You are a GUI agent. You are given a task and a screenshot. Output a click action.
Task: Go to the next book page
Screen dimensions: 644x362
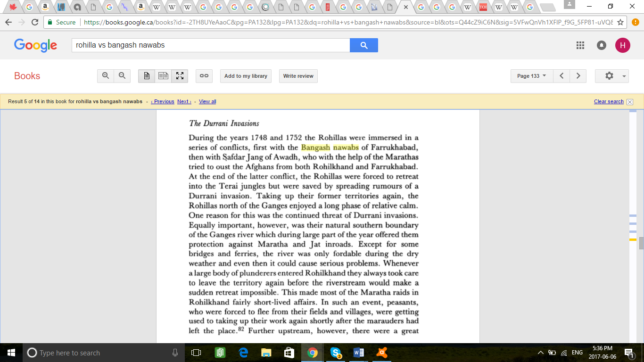[x=578, y=76]
